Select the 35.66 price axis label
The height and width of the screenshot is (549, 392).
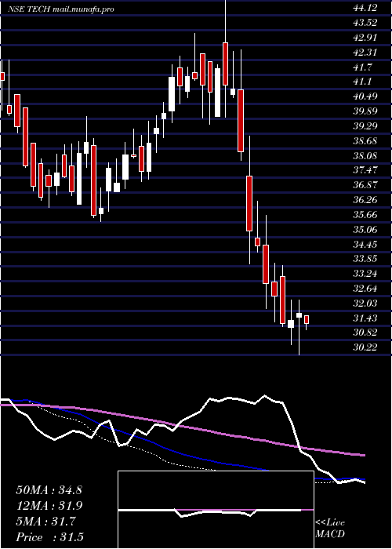pos(365,215)
